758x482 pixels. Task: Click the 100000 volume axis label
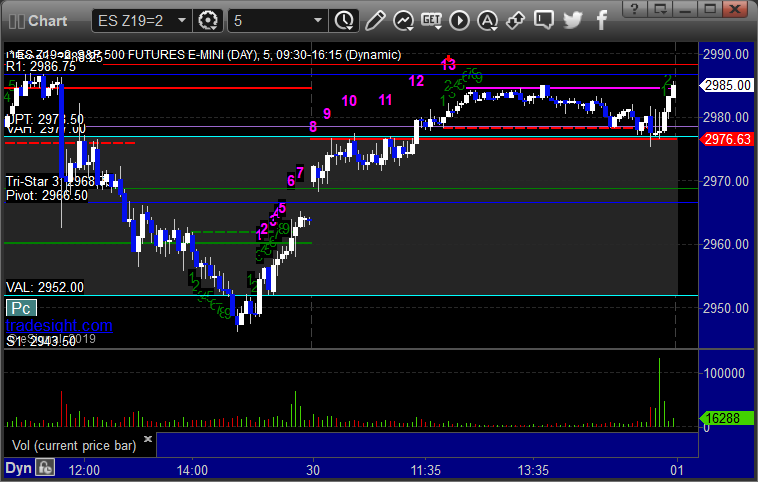tap(724, 373)
